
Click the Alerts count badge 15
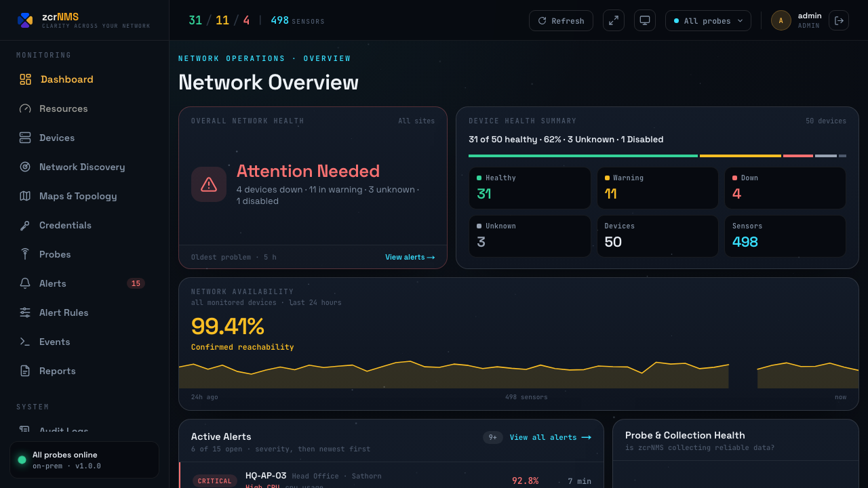tap(136, 283)
